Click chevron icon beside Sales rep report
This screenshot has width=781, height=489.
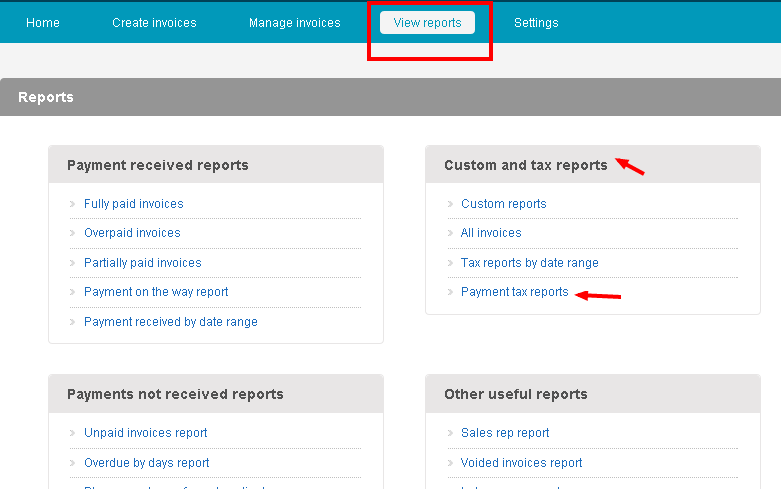pyautogui.click(x=450, y=433)
